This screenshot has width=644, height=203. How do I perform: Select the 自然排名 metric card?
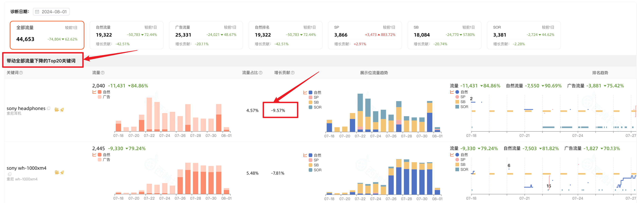coord(285,35)
